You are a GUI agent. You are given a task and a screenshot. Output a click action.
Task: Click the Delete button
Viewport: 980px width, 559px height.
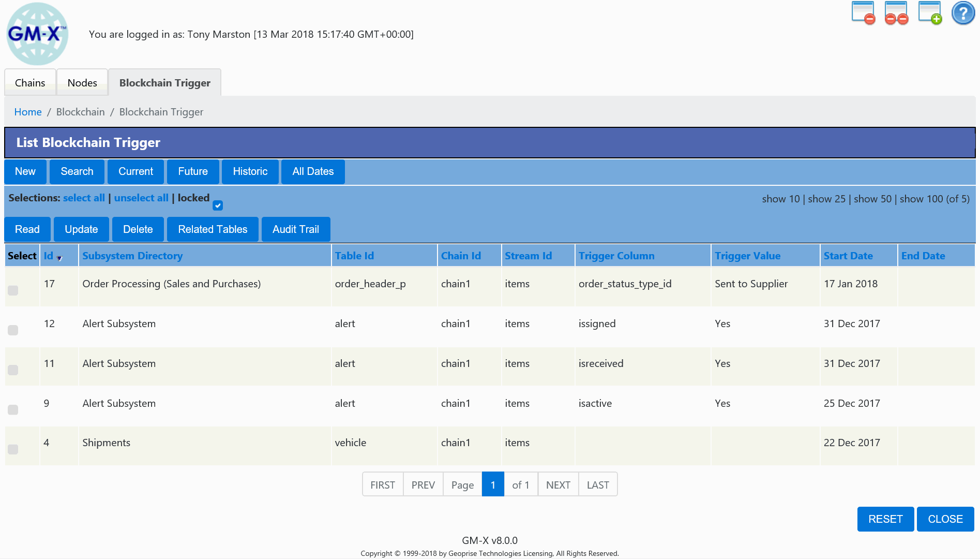(138, 229)
